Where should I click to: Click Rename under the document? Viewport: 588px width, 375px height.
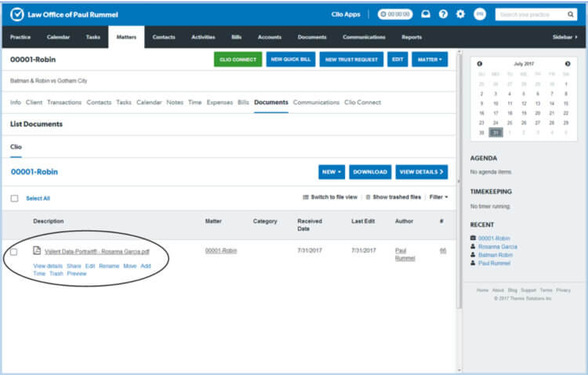(109, 266)
